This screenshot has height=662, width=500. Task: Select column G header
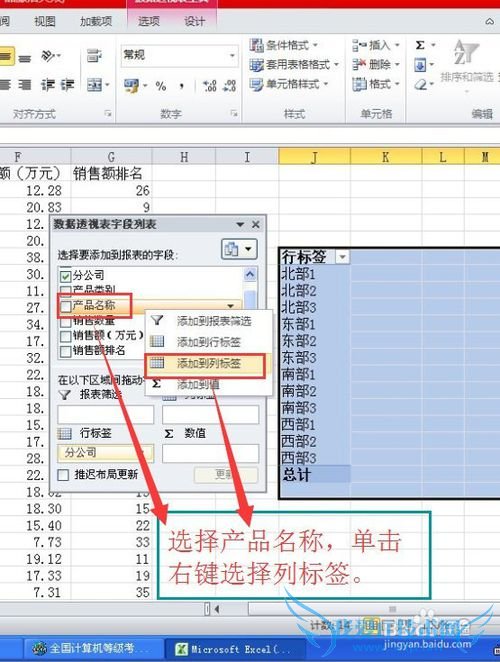pos(111,157)
